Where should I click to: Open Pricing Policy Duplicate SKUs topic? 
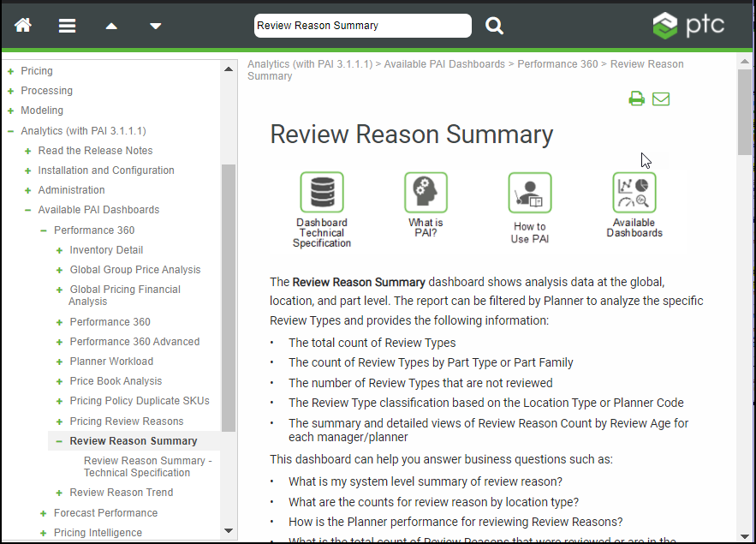140,401
